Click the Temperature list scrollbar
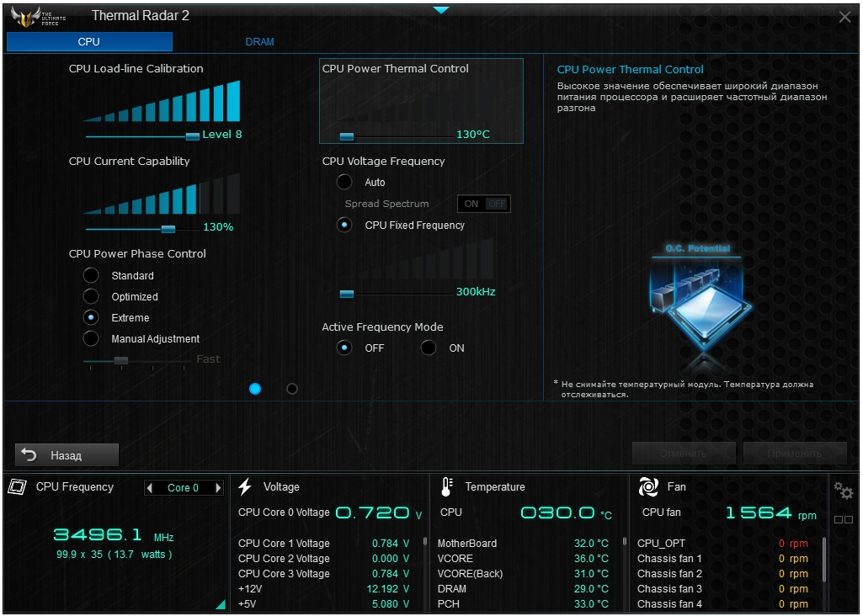This screenshot has height=616, width=863. point(625,541)
